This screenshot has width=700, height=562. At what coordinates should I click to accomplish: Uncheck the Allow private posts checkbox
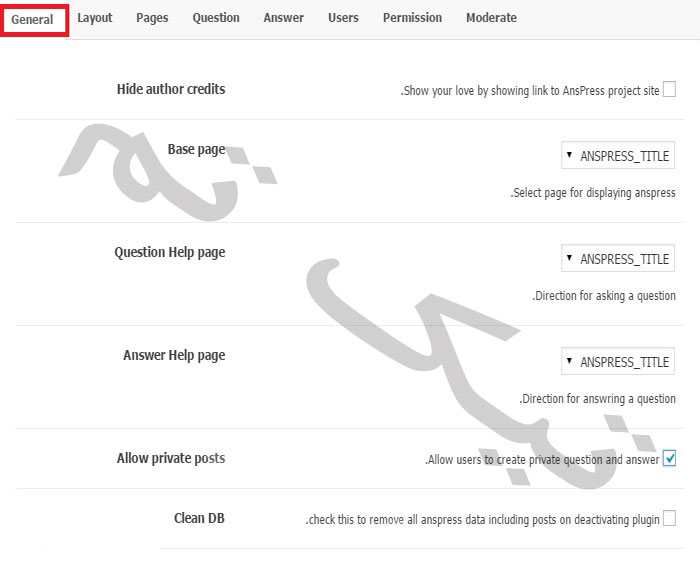[x=669, y=458]
